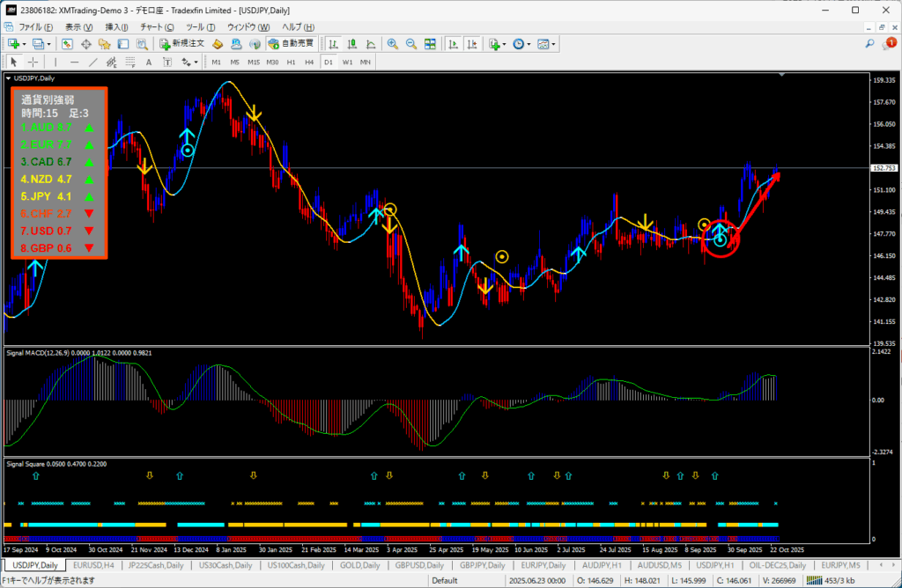Open the search magnifier at top right
Image resolution: width=902 pixels, height=588 pixels.
pyautogui.click(x=869, y=43)
